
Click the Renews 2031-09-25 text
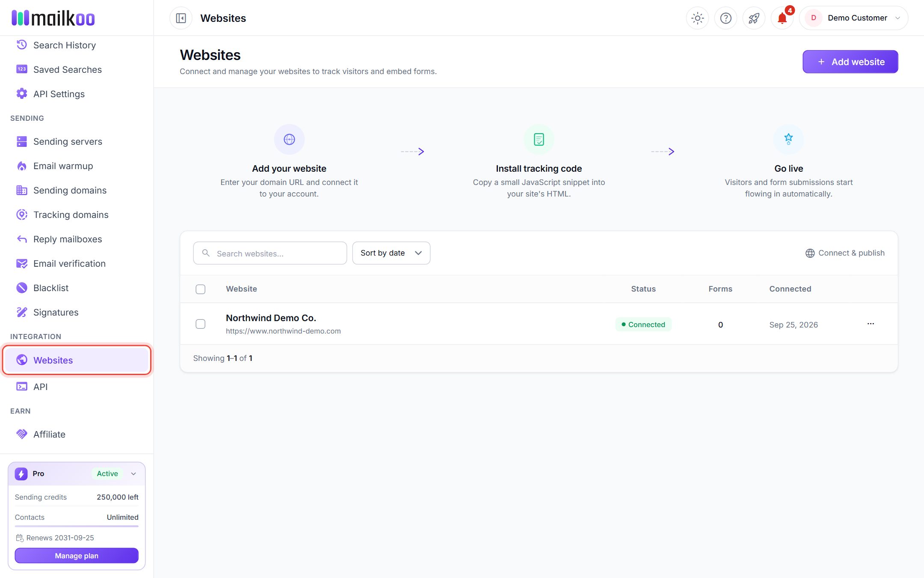point(60,538)
